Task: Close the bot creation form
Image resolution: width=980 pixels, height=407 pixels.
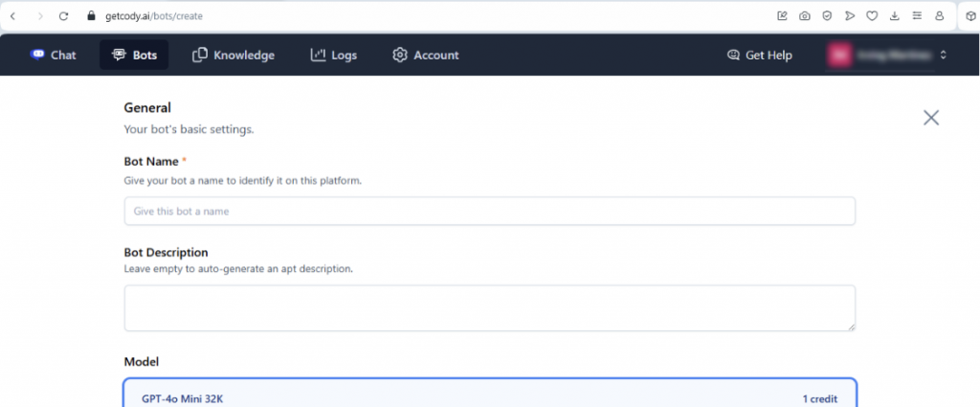Action: [x=930, y=118]
